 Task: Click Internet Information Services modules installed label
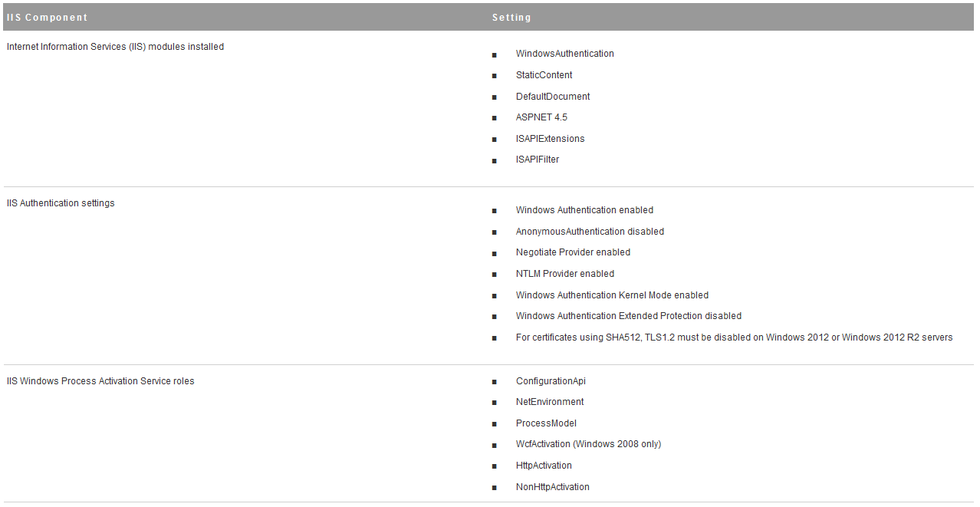click(x=115, y=47)
